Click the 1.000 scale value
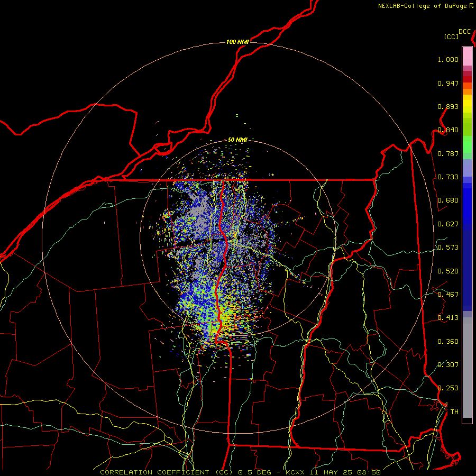This screenshot has width=476, height=476. 448,59
